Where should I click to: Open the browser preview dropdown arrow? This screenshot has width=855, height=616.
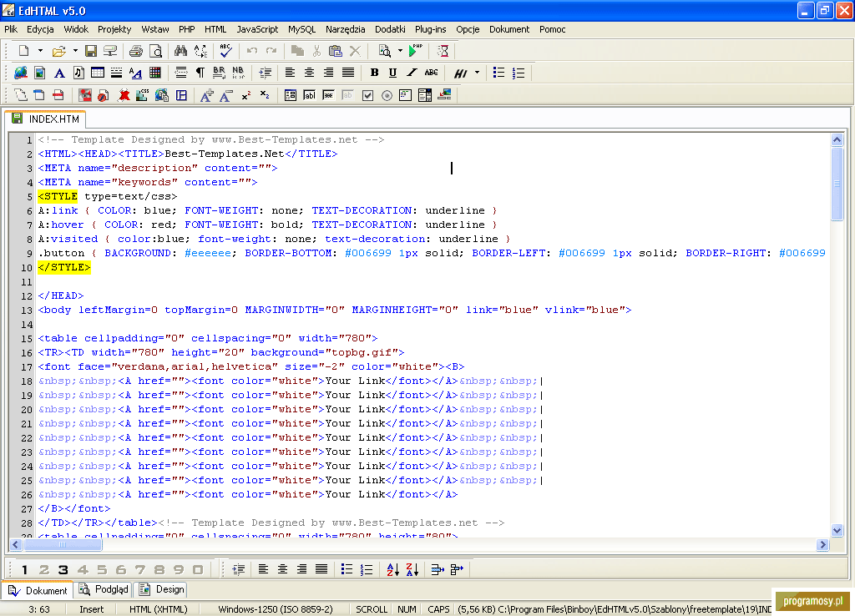(x=400, y=51)
